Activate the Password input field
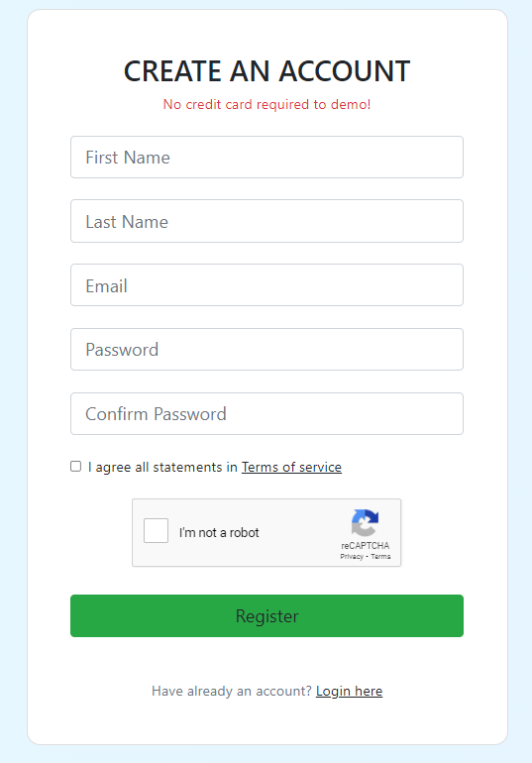The width and height of the screenshot is (532, 763). tap(266, 350)
